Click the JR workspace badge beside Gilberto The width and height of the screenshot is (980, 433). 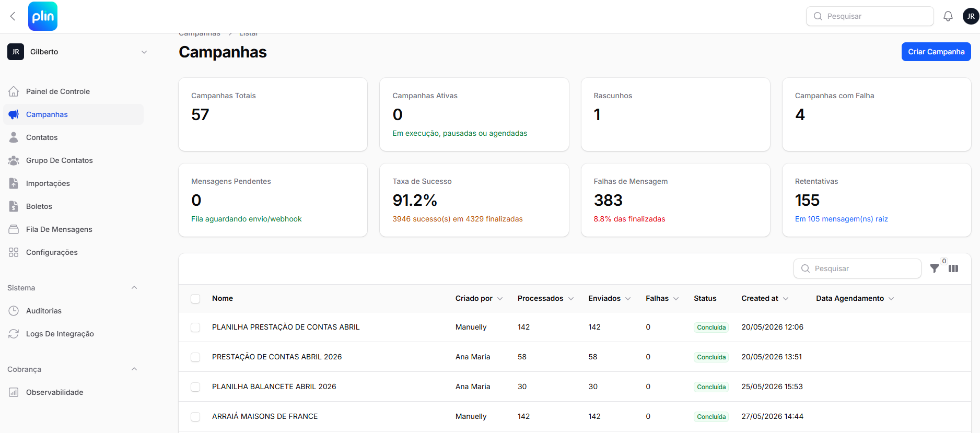[16, 52]
